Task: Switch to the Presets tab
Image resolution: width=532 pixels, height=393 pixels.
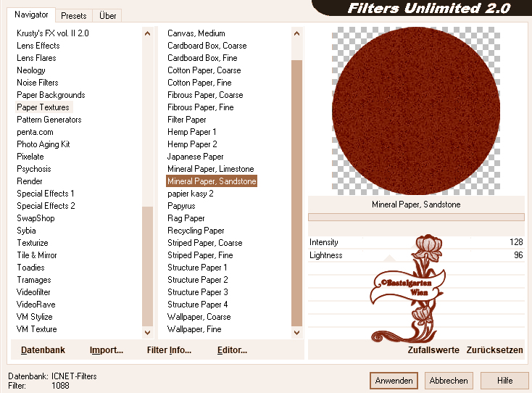Action: [x=74, y=16]
